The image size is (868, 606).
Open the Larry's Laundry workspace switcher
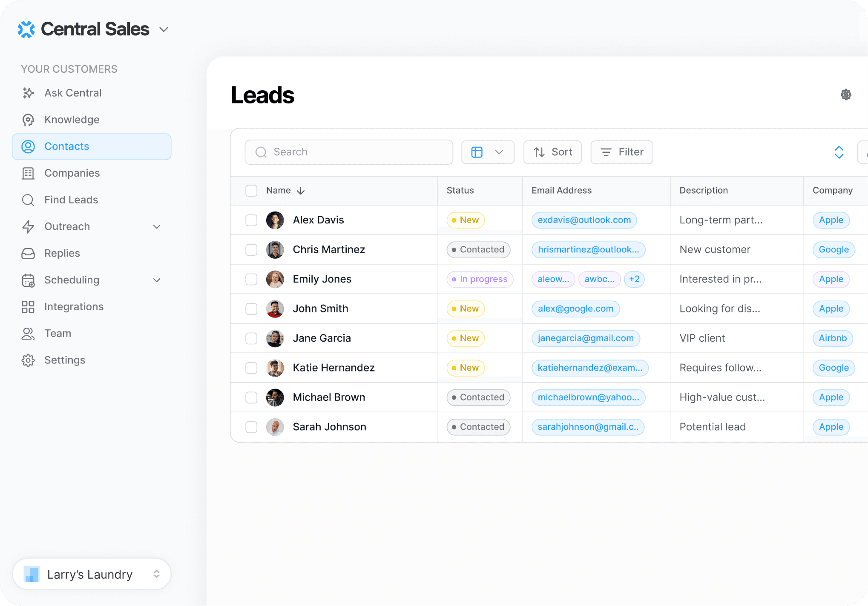pos(92,574)
